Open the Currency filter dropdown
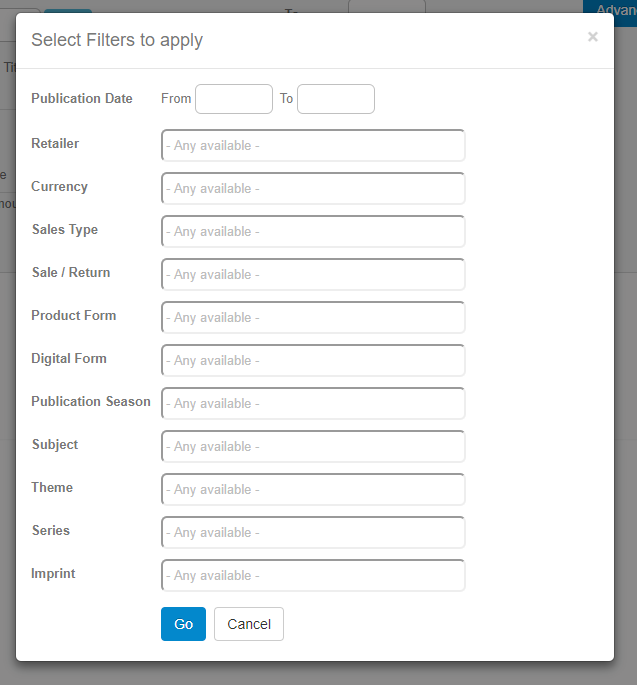 tap(313, 188)
